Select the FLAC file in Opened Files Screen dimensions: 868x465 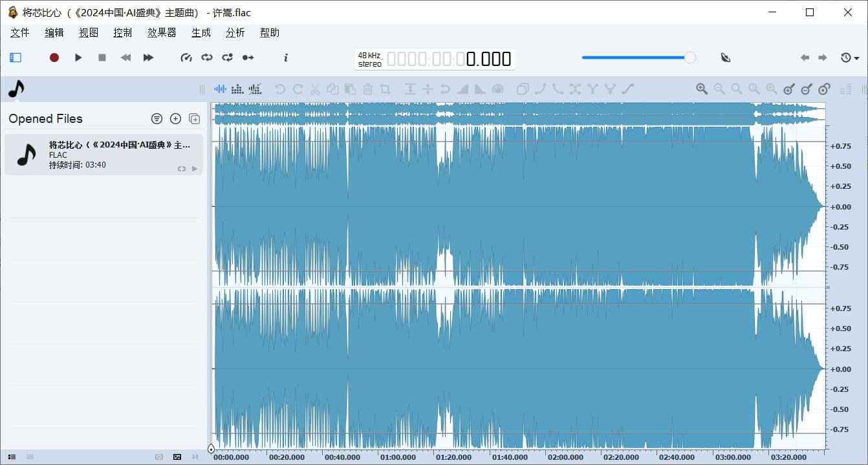pyautogui.click(x=103, y=155)
